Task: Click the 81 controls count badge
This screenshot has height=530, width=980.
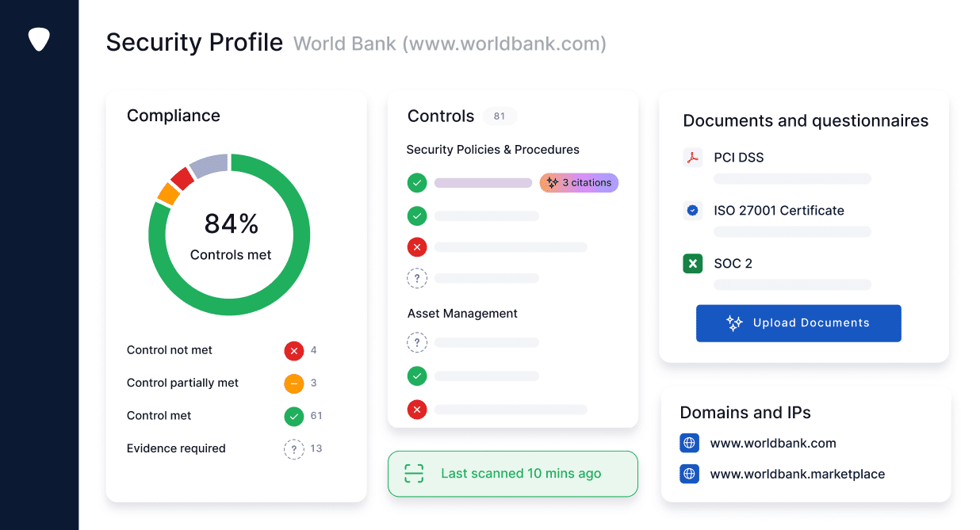Action: point(500,116)
